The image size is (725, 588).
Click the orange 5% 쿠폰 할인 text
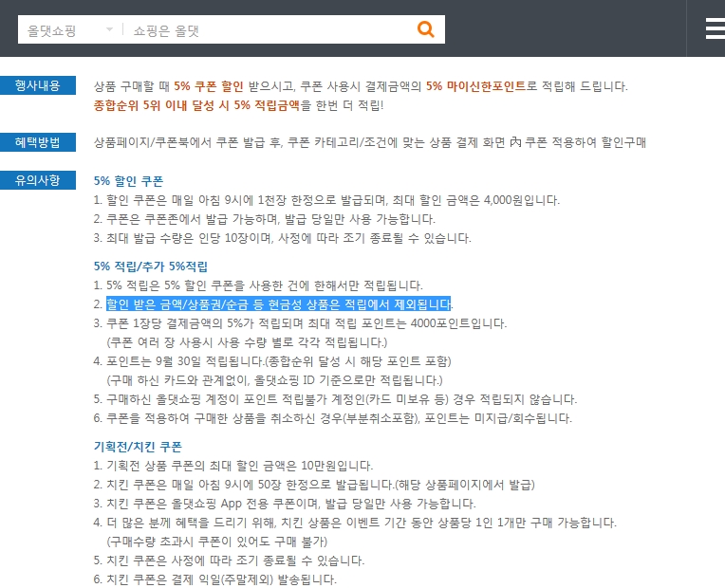[209, 86]
